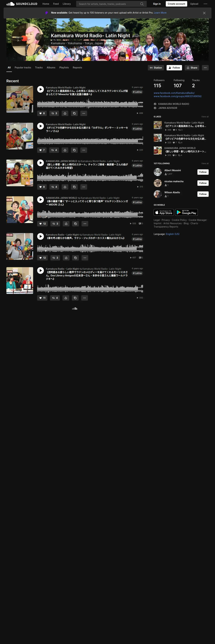The image size is (215, 644).
Task: Share the ピアニスト鹿島美和さん track
Action: pos(65,113)
